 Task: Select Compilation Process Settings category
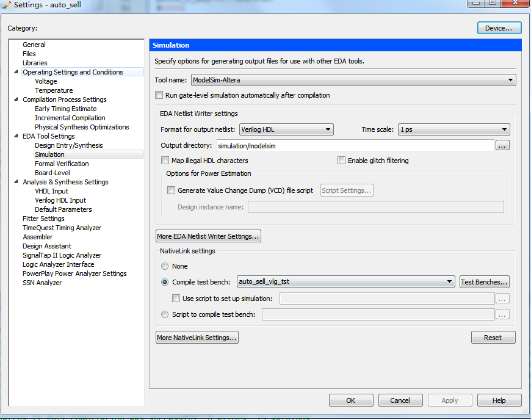click(x=64, y=100)
